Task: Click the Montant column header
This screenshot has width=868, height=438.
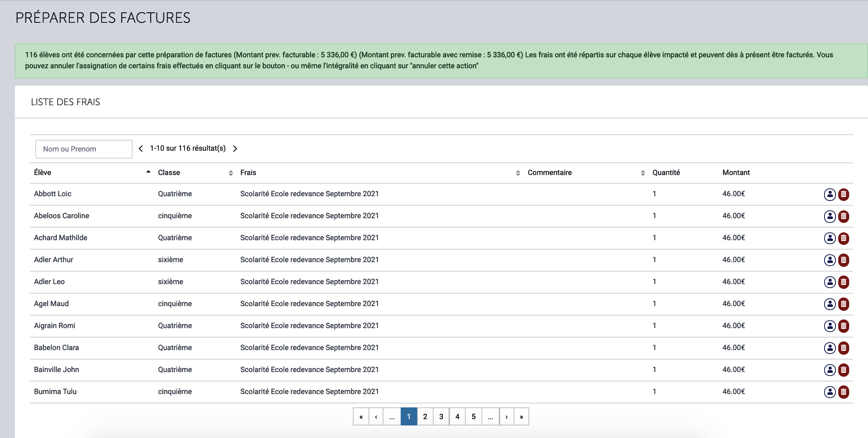Action: point(736,173)
